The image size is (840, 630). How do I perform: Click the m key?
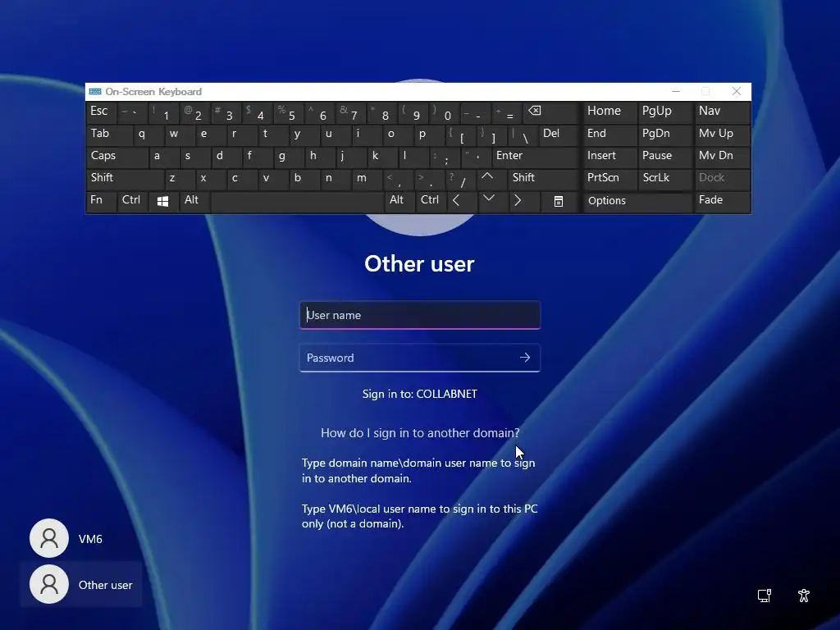pos(367,178)
